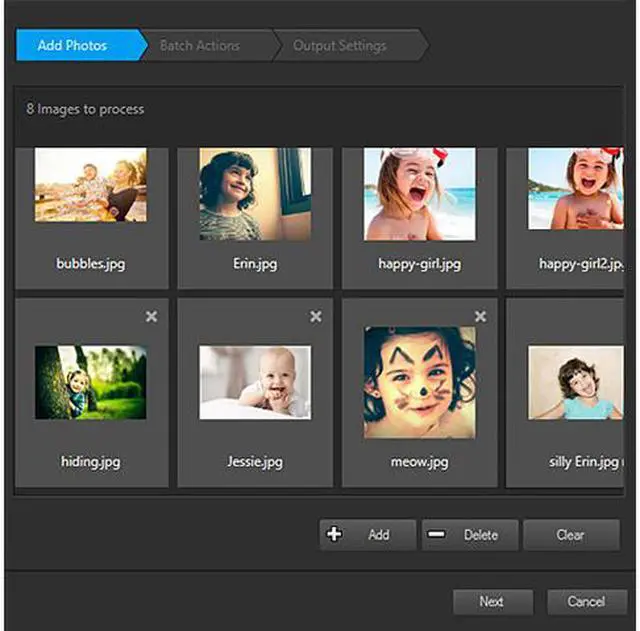
Task: Select the happy-girl2.jpg thumbnail
Action: (575, 190)
